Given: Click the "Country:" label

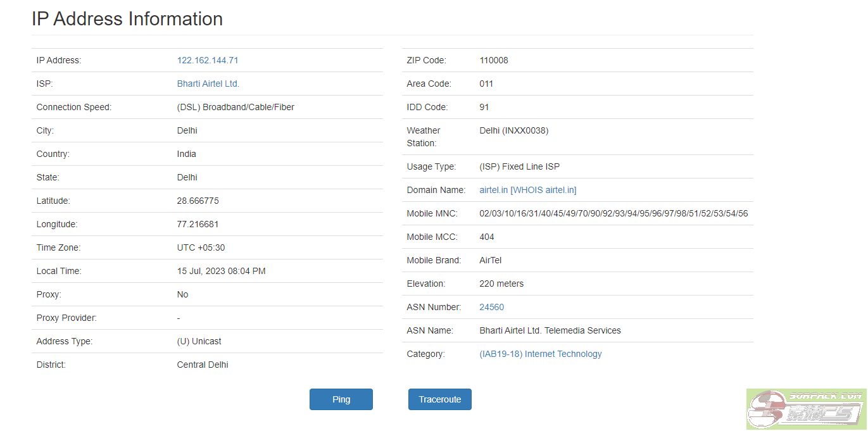Looking at the screenshot, I should (53, 154).
